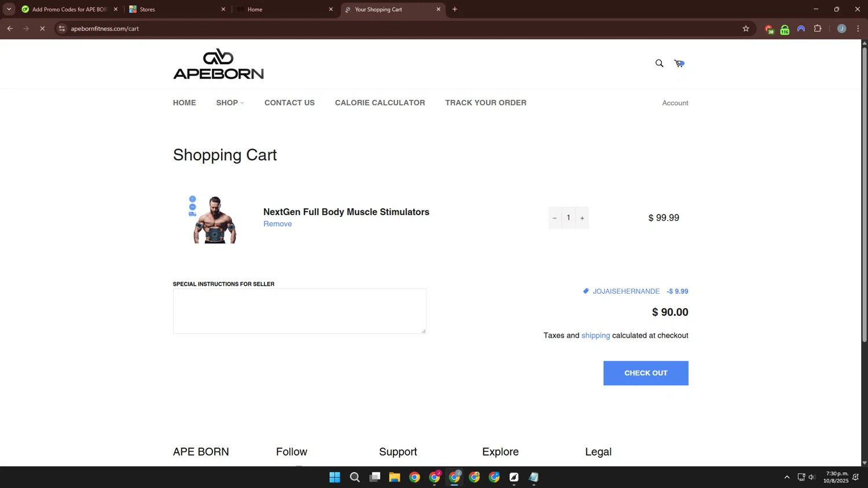
Task: Click the page vertical scrollbar
Action: click(x=865, y=194)
